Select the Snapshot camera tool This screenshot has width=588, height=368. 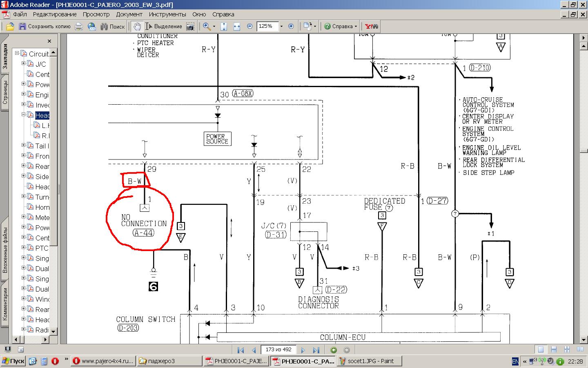pyautogui.click(x=190, y=27)
